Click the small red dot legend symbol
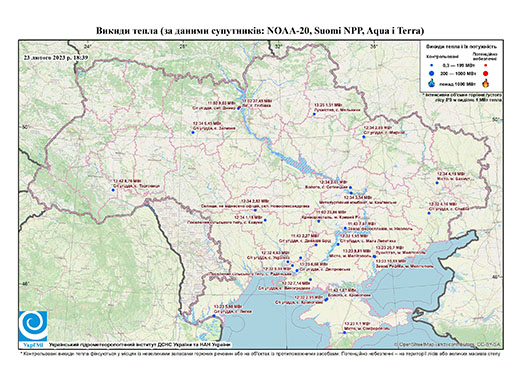The image size is (520, 368). click(x=485, y=65)
